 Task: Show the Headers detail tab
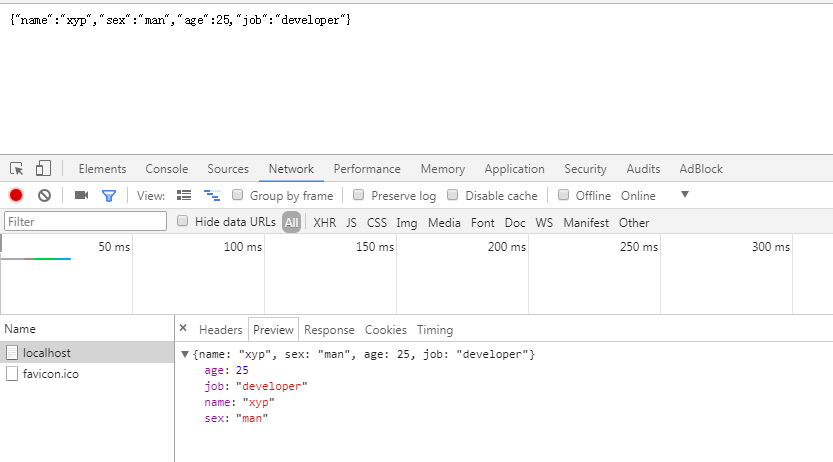pos(220,330)
